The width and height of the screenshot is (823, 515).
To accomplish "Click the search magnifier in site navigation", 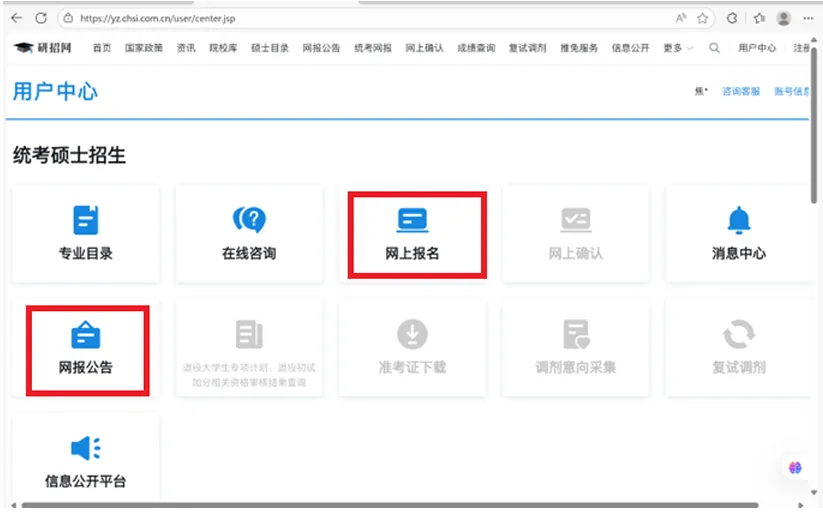I will [x=714, y=48].
